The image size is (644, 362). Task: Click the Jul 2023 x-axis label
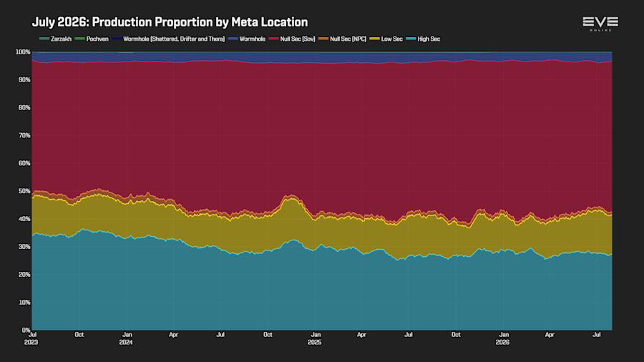pos(31,338)
